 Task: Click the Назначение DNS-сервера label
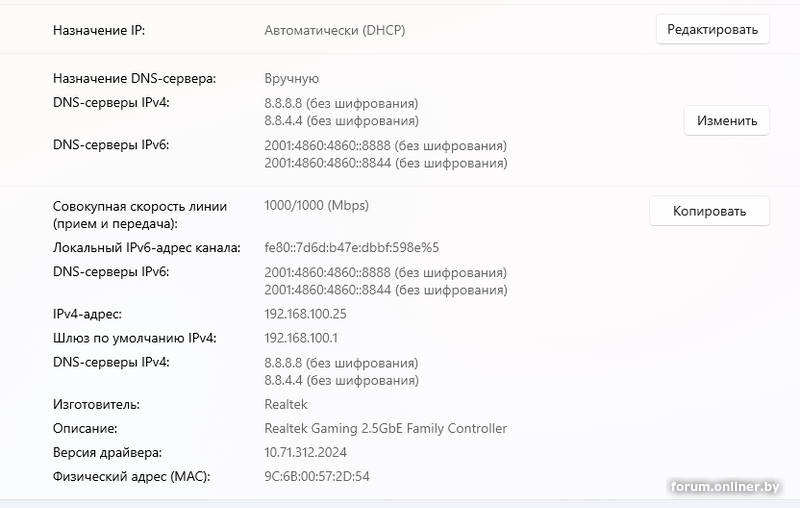(x=135, y=78)
